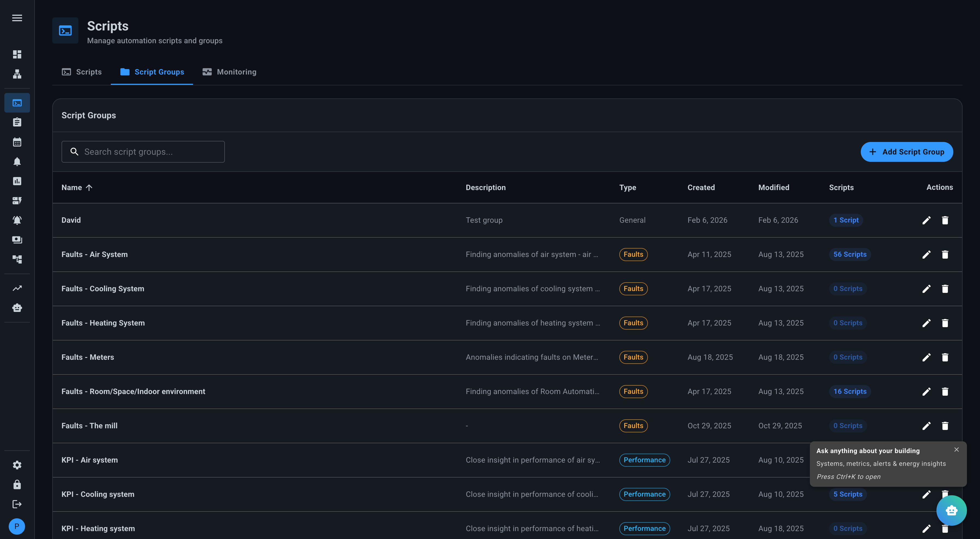980x539 pixels.
Task: Click the settings gear in sidebar
Action: coord(17,465)
